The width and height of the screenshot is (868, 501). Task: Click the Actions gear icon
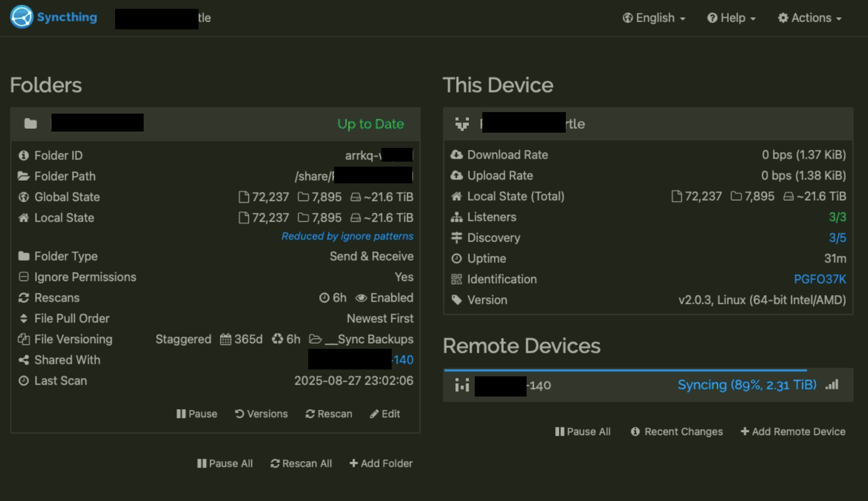click(x=783, y=18)
